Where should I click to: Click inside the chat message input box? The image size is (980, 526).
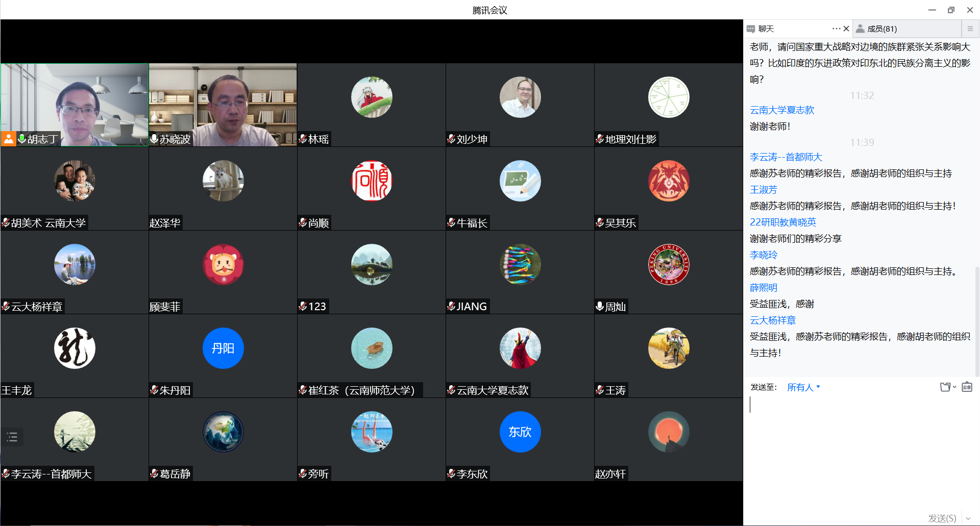click(x=857, y=449)
